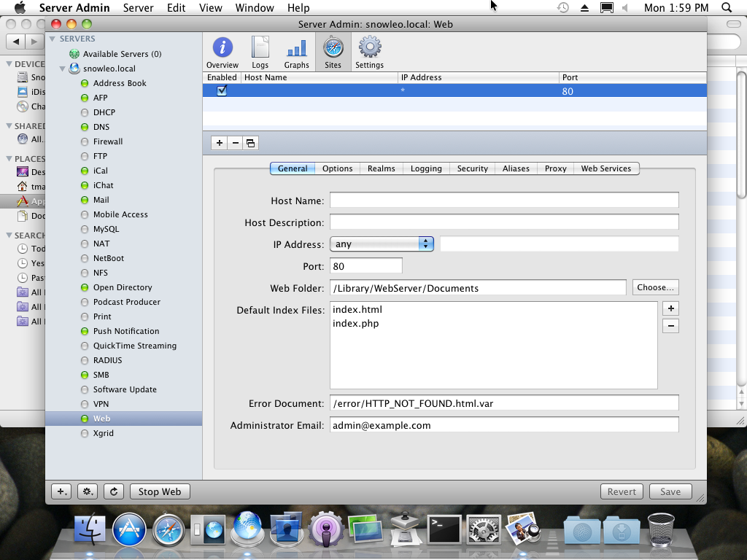Duplicate the selected site

(251, 143)
